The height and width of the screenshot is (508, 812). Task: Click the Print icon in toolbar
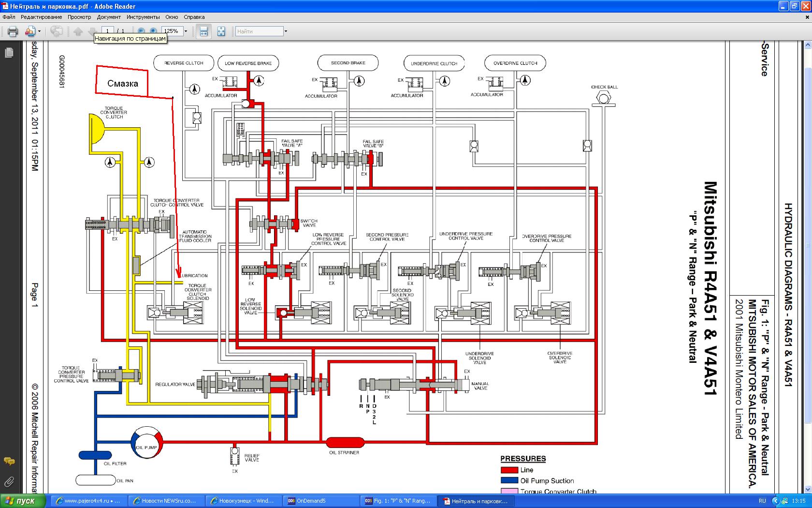13,31
